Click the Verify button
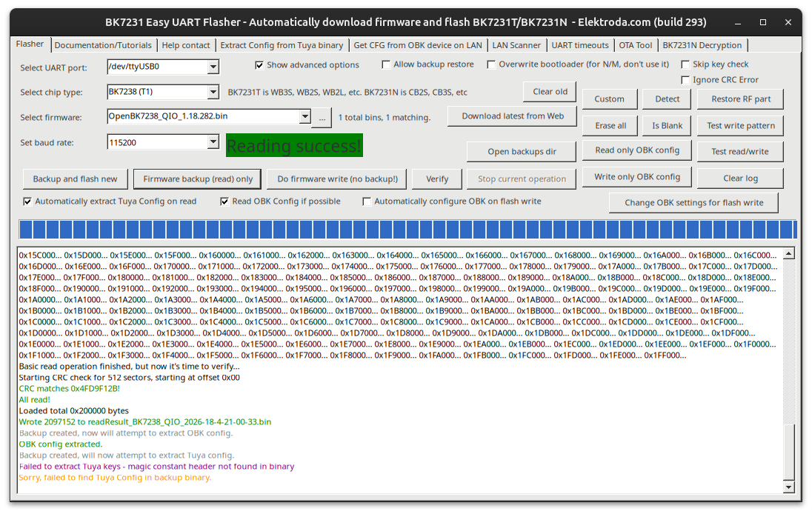The width and height of the screenshot is (812, 514). [x=437, y=179]
